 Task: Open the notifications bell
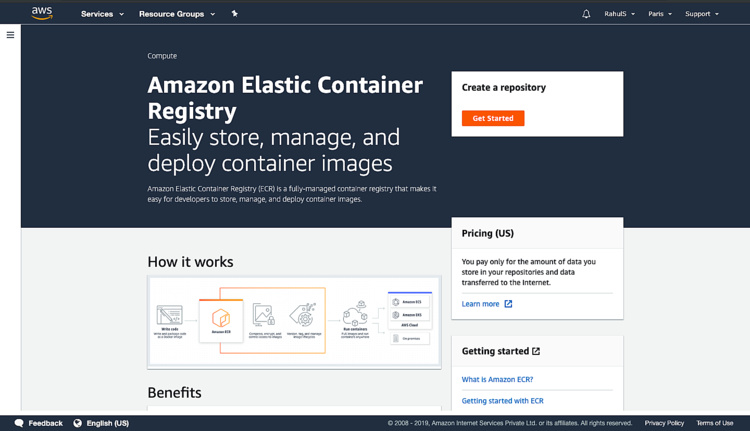tap(586, 14)
